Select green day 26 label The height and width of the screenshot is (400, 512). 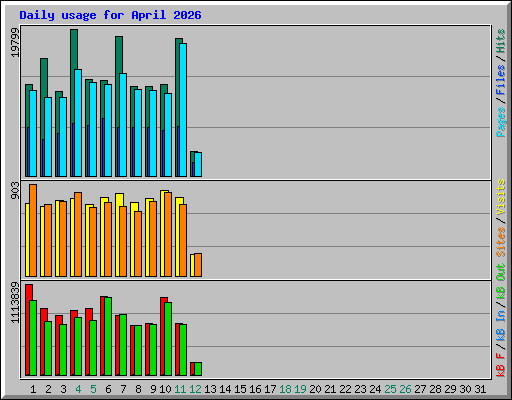pos(405,389)
